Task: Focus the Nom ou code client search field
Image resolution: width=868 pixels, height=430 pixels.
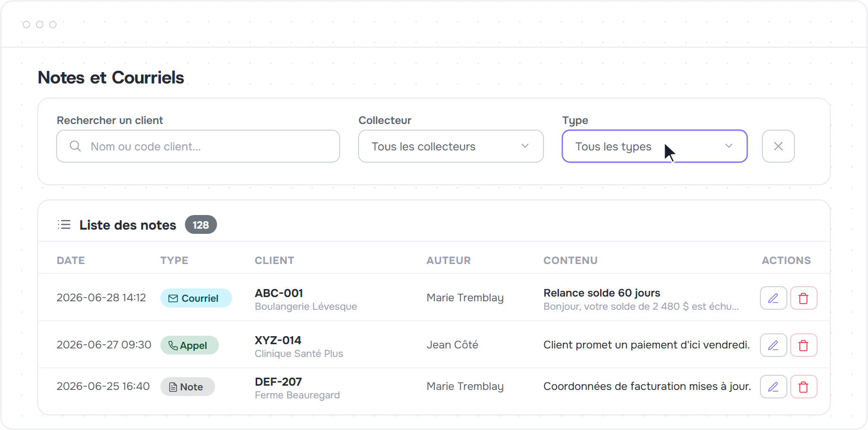Action: coord(198,146)
